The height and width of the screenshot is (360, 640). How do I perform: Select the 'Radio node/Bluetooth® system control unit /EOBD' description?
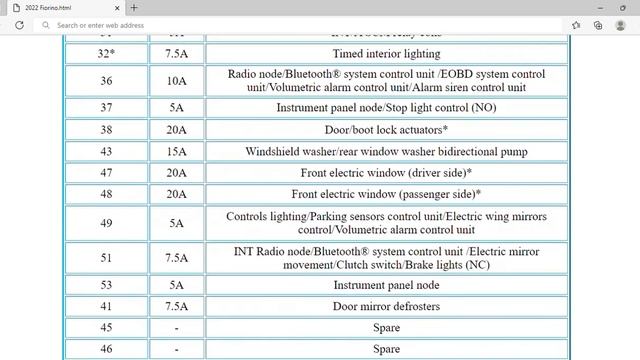pyautogui.click(x=387, y=81)
